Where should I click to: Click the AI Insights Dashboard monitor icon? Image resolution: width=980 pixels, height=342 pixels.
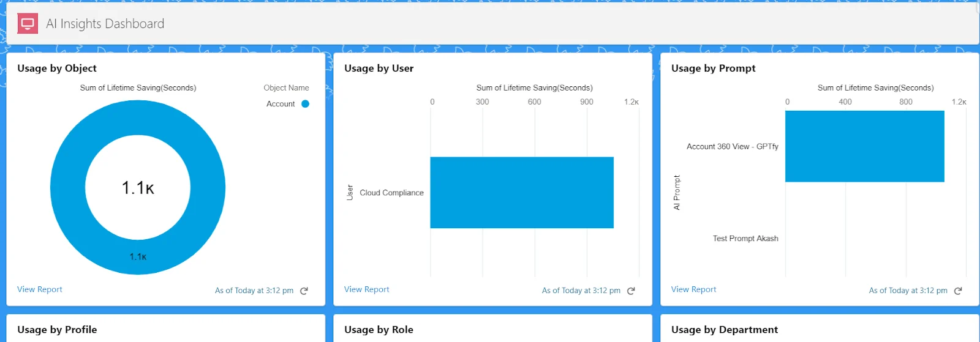tap(28, 24)
